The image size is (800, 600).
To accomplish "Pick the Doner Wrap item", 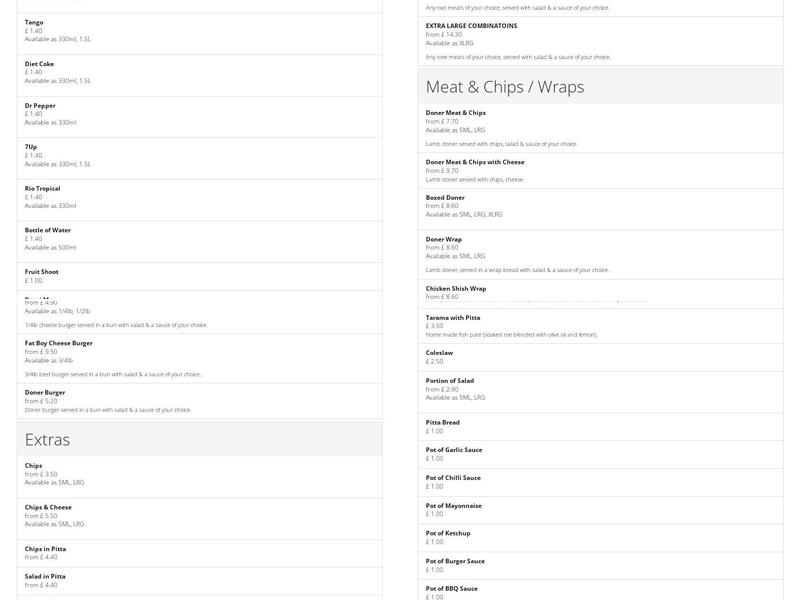I will coord(444,239).
